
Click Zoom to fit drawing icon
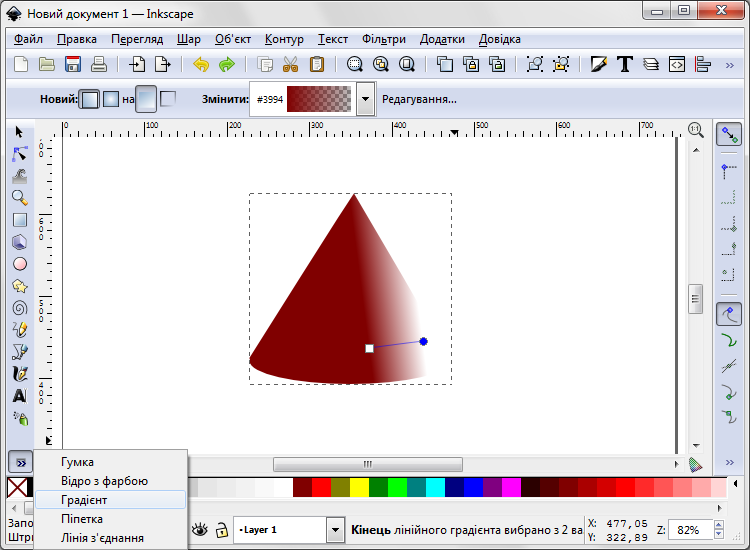[x=381, y=64]
